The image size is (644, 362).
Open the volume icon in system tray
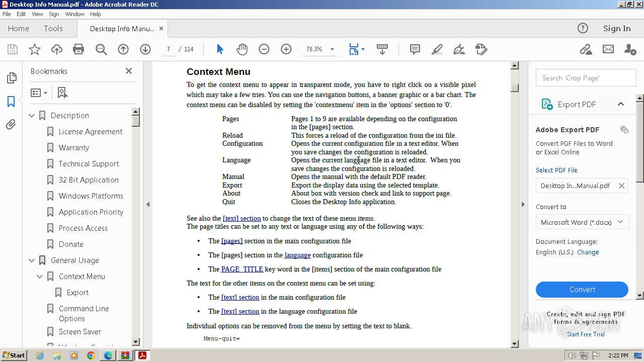point(573,356)
